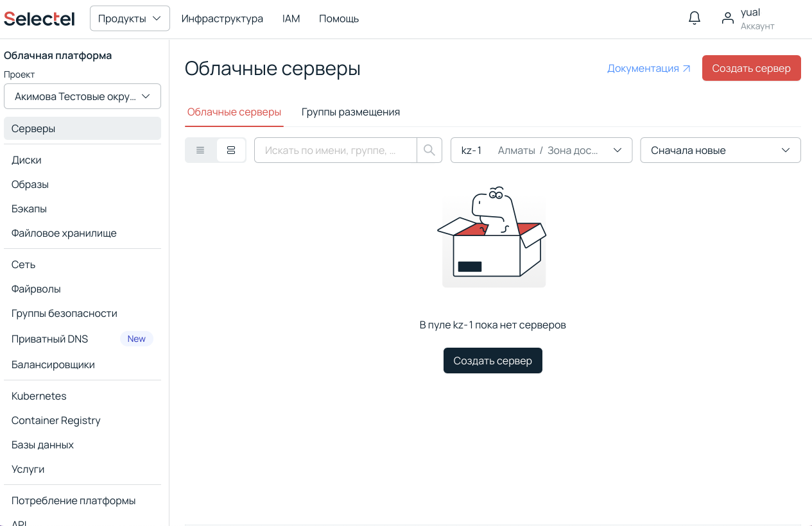This screenshot has width=812, height=526.
Task: Open the Сначала новые sorting dropdown
Action: (x=720, y=150)
